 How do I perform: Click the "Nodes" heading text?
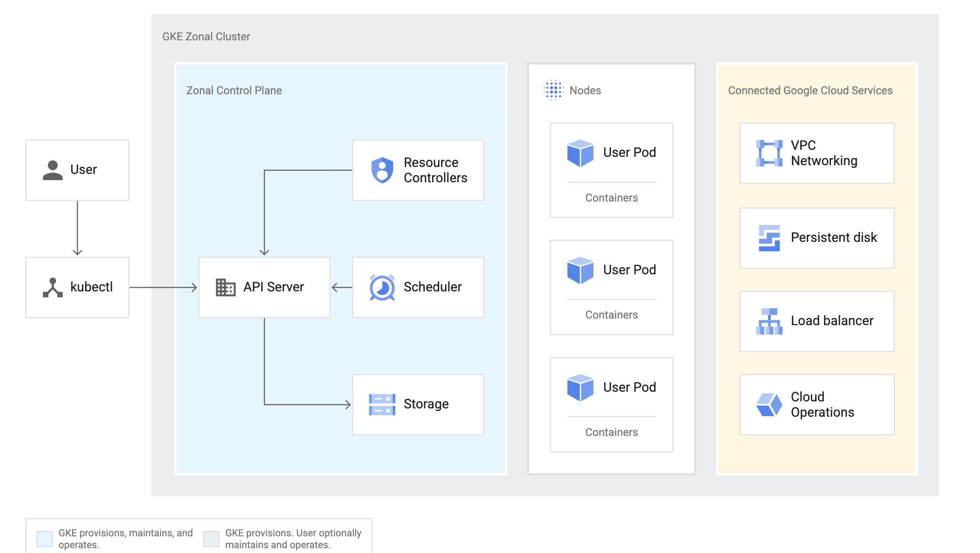pyautogui.click(x=585, y=90)
